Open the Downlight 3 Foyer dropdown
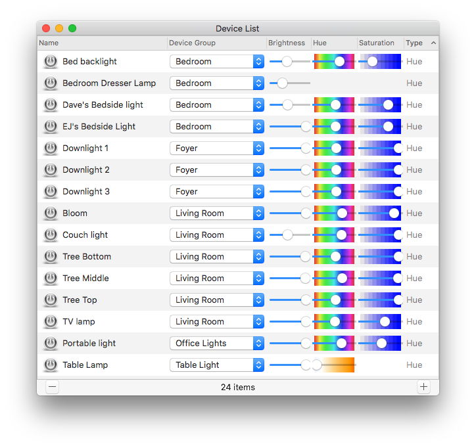Image resolution: width=476 pixels, height=448 pixels. click(217, 192)
